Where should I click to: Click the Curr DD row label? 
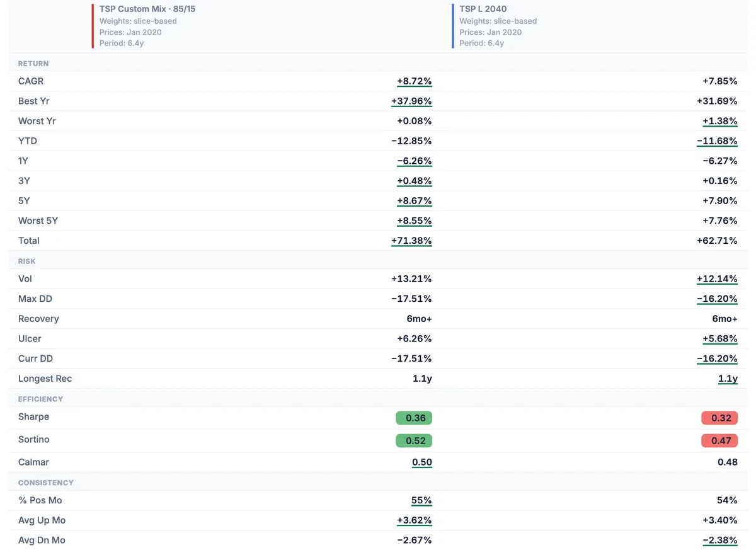click(x=36, y=358)
